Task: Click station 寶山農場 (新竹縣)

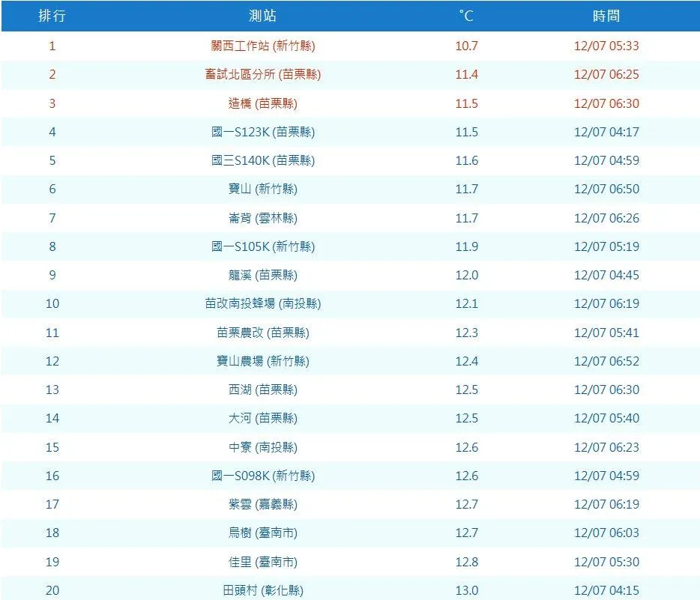Action: click(x=263, y=361)
